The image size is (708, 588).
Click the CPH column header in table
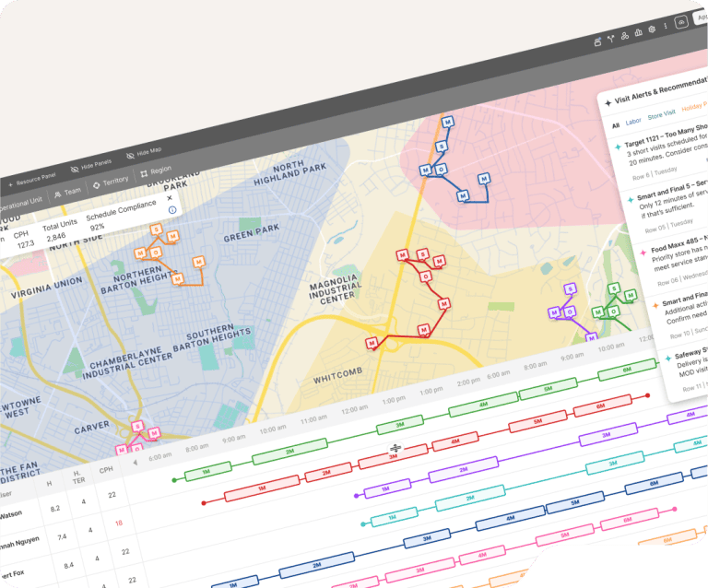(106, 470)
